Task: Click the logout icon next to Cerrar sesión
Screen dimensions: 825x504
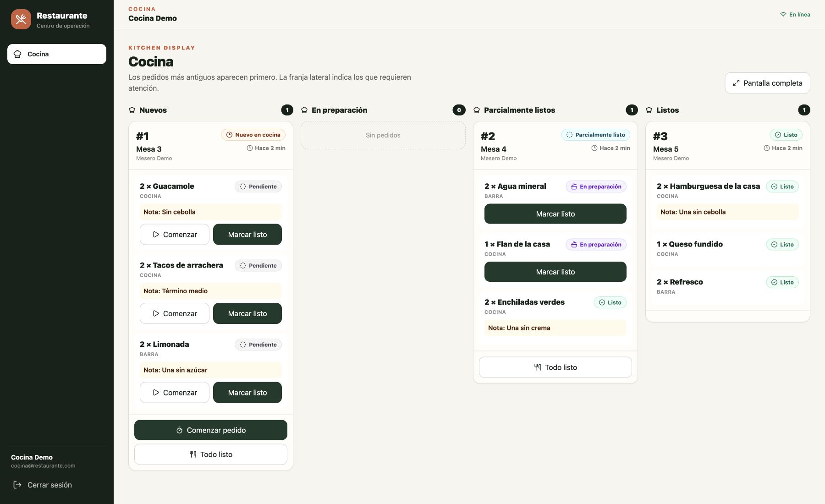Action: click(17, 485)
